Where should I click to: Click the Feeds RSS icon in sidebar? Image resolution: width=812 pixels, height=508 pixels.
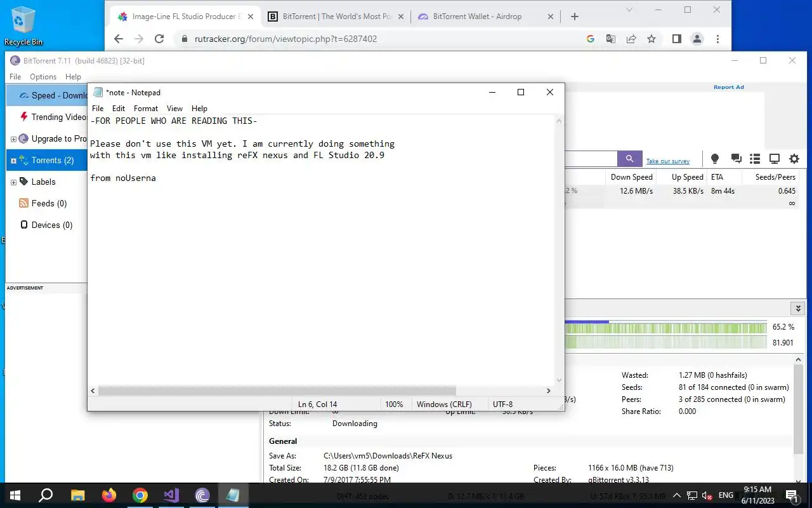coord(23,203)
